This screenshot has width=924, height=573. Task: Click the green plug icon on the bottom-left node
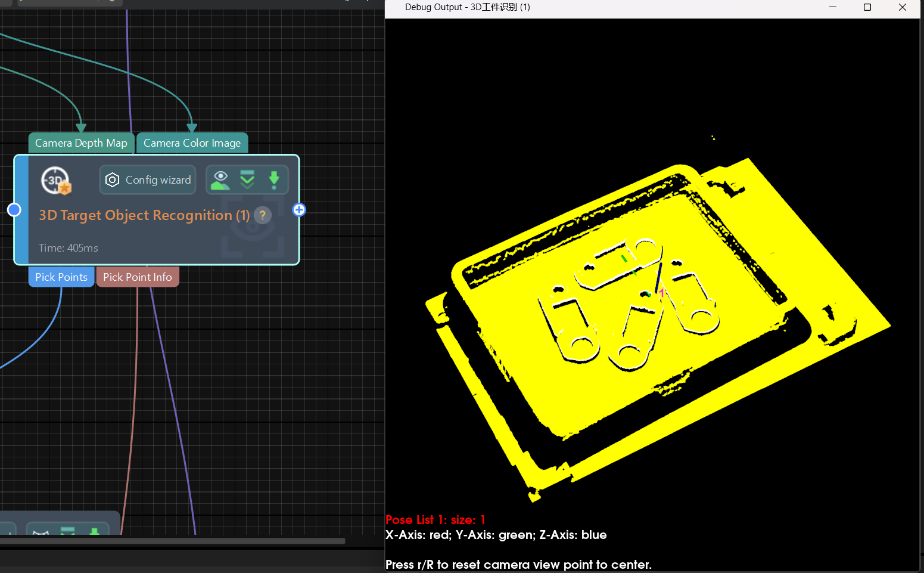point(95,531)
